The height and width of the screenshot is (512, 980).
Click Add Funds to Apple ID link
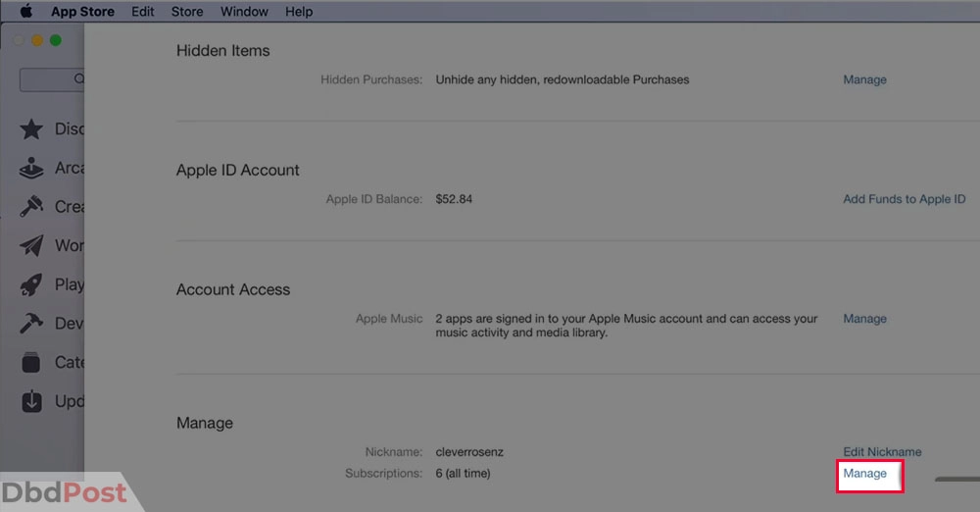[x=904, y=199]
